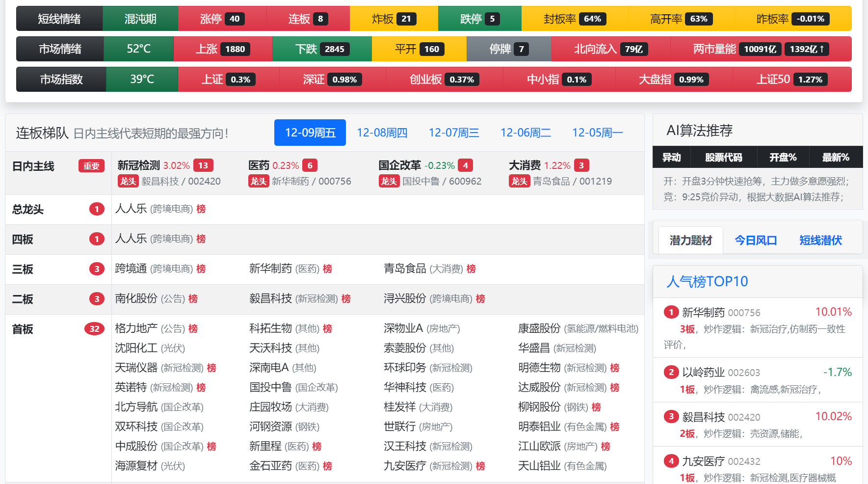
Task: Click the 首板 count circle 32
Action: (x=94, y=329)
